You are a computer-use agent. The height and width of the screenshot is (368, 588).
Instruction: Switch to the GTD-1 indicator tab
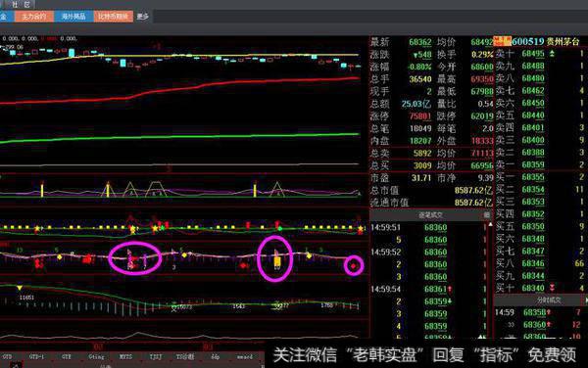tap(36, 357)
